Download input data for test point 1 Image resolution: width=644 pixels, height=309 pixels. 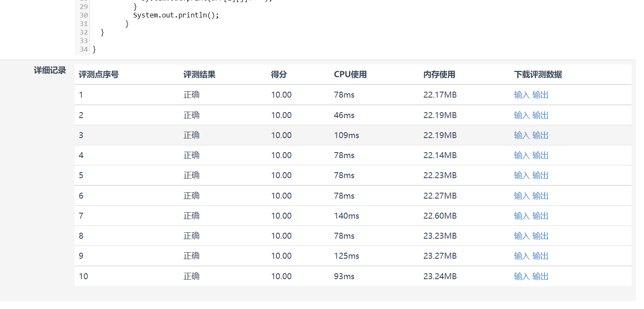coord(522,95)
